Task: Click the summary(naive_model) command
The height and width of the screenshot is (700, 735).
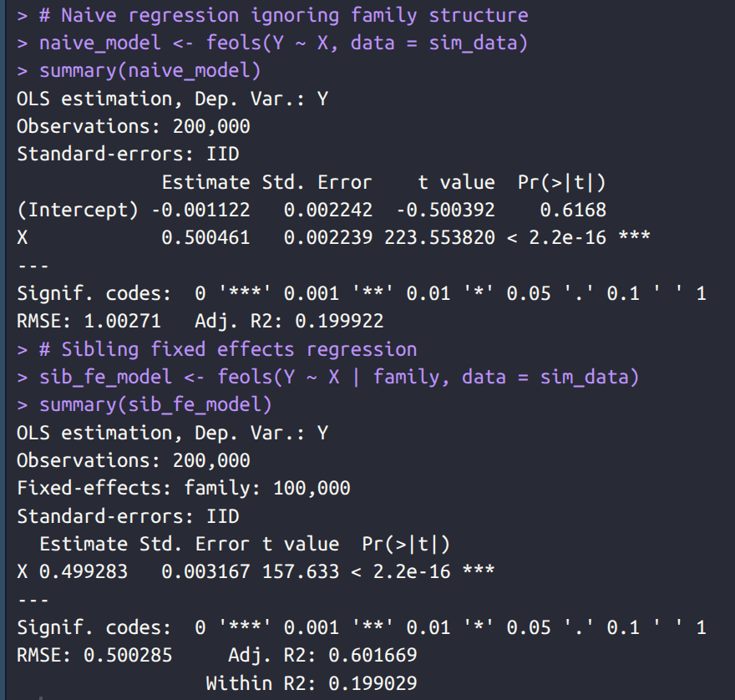Action: point(150,71)
